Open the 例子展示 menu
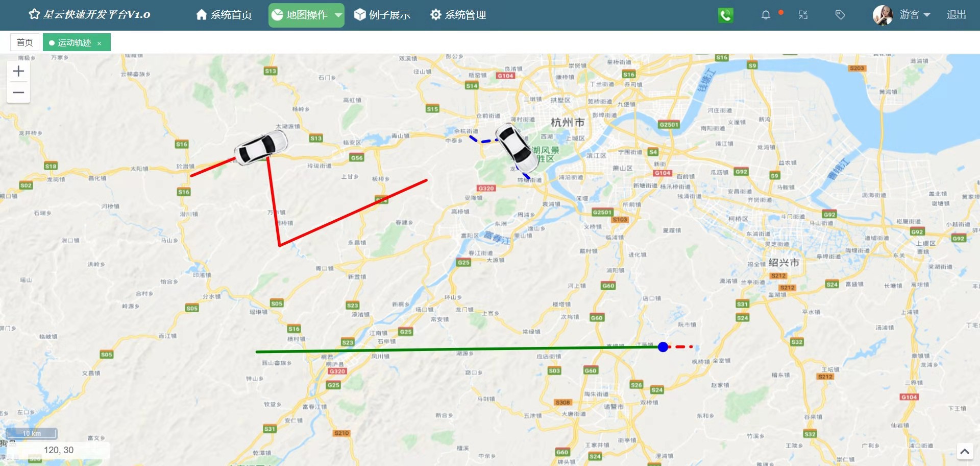Viewport: 980px width, 466px height. [382, 15]
